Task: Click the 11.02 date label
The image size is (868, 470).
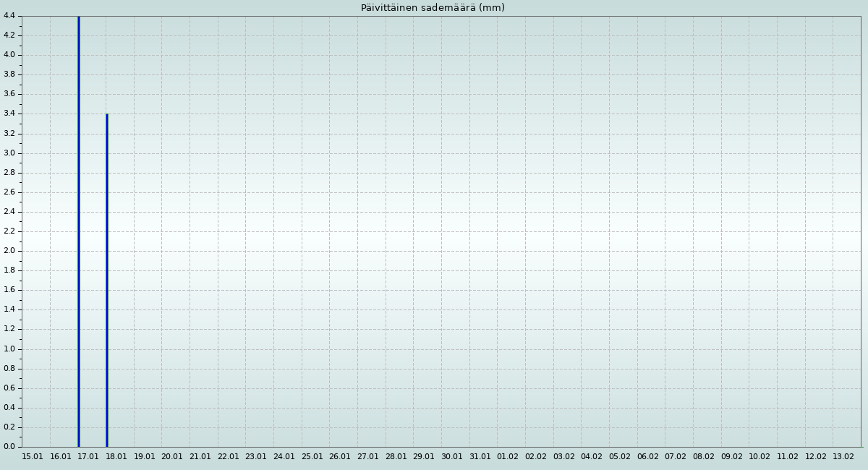Action: [788, 457]
